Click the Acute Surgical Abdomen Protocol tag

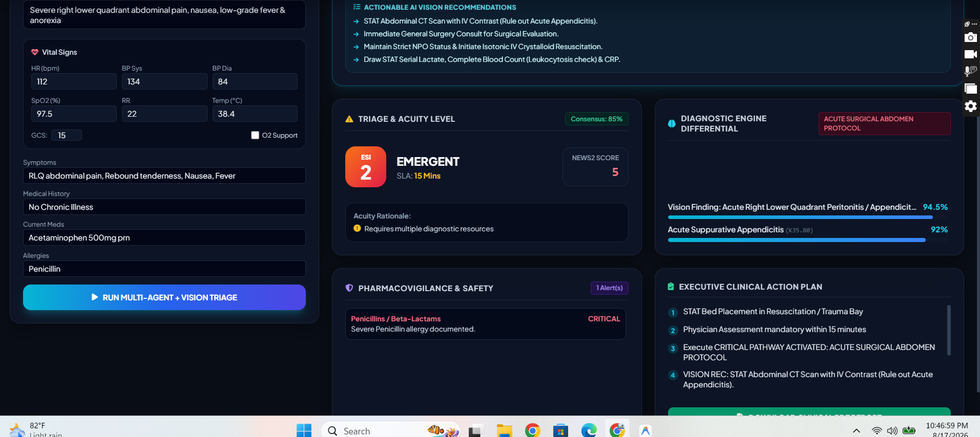pos(884,123)
